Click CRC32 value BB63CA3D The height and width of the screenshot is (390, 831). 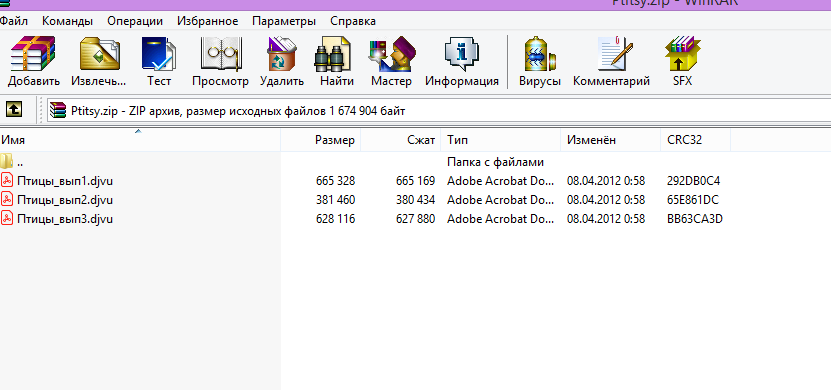coord(695,219)
